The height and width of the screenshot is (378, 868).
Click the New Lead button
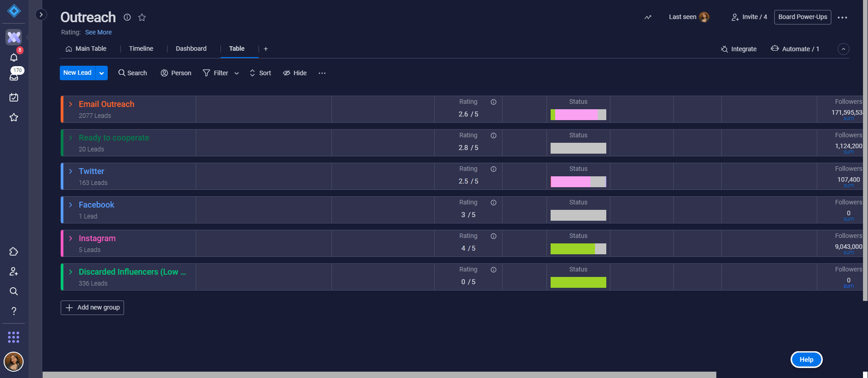click(77, 73)
